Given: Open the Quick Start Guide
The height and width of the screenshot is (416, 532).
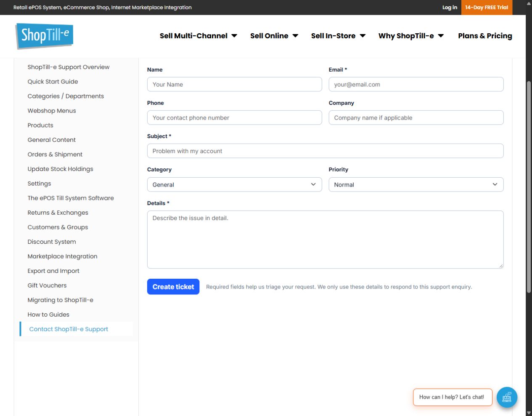Looking at the screenshot, I should pyautogui.click(x=53, y=82).
